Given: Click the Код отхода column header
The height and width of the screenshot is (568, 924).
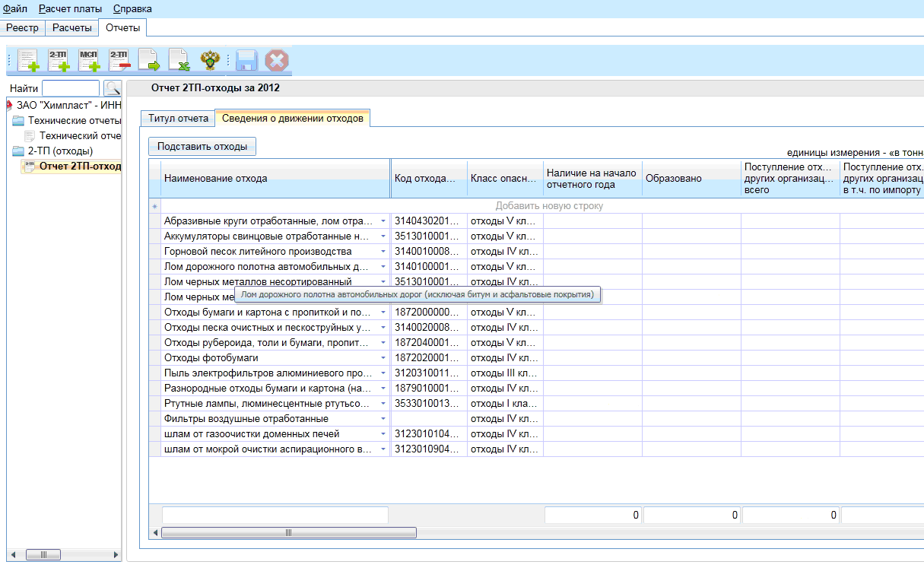Looking at the screenshot, I should click(x=429, y=179).
